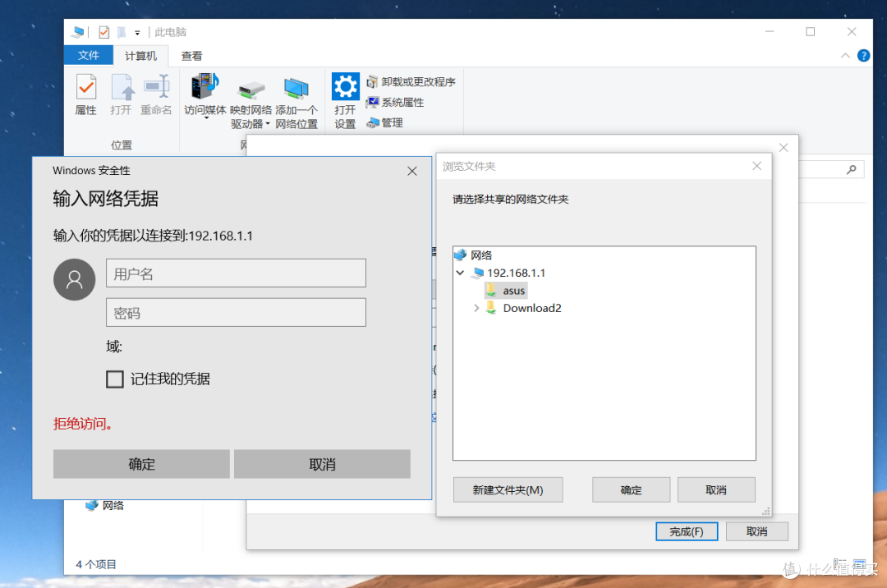Open System properties (系统属性)
Viewport: 887px width, 588px height.
coord(395,103)
